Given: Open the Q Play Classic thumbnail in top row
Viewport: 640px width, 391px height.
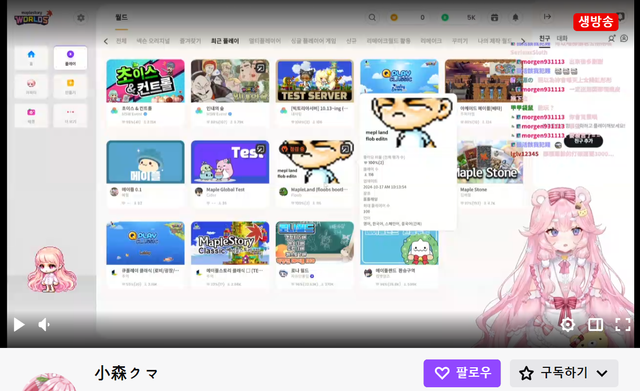Looking at the screenshot, I should tap(399, 76).
